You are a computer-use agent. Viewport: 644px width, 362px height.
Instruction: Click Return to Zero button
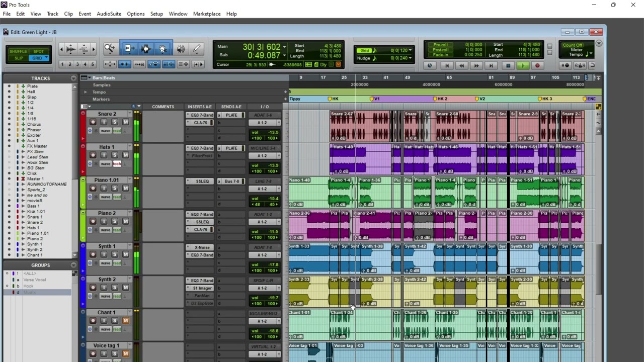point(447,66)
